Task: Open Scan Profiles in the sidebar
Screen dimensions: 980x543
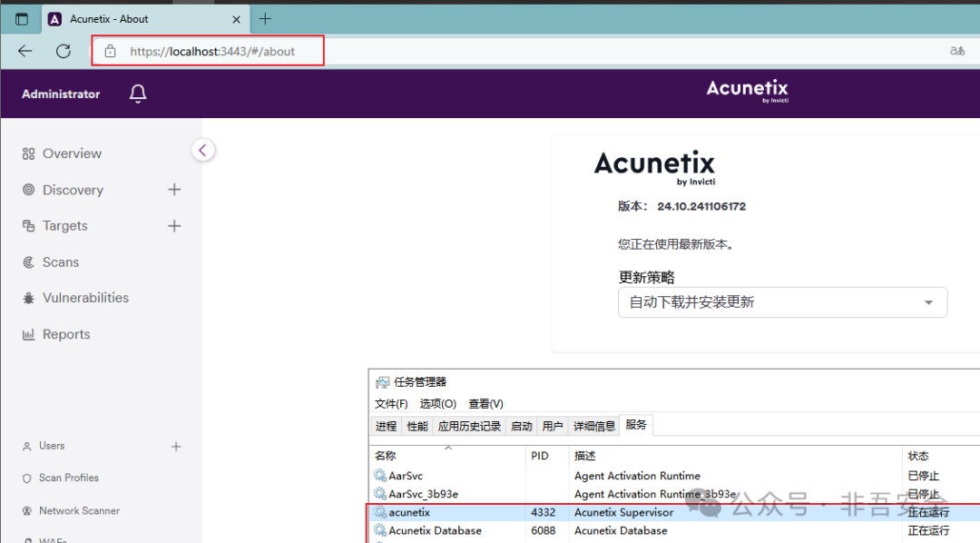Action: coord(71,477)
